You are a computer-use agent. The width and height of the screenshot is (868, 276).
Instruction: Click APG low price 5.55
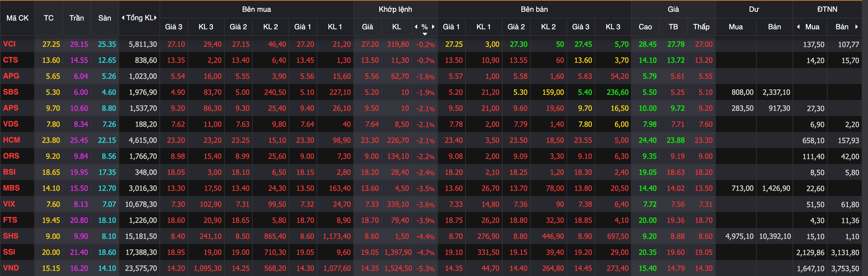(x=705, y=76)
